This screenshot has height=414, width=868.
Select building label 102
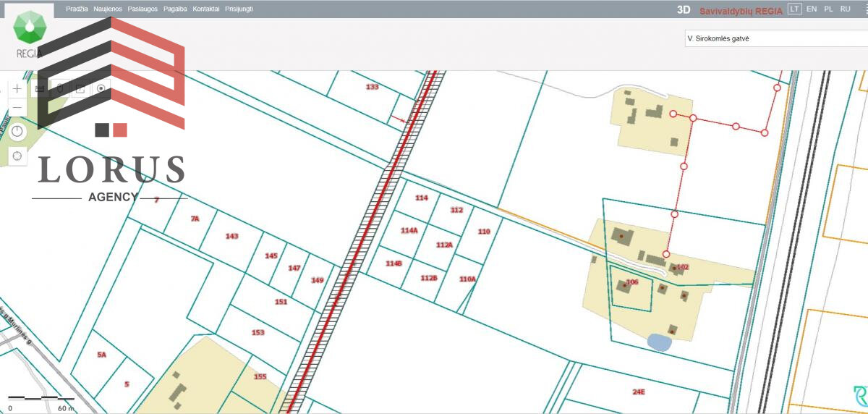(683, 267)
